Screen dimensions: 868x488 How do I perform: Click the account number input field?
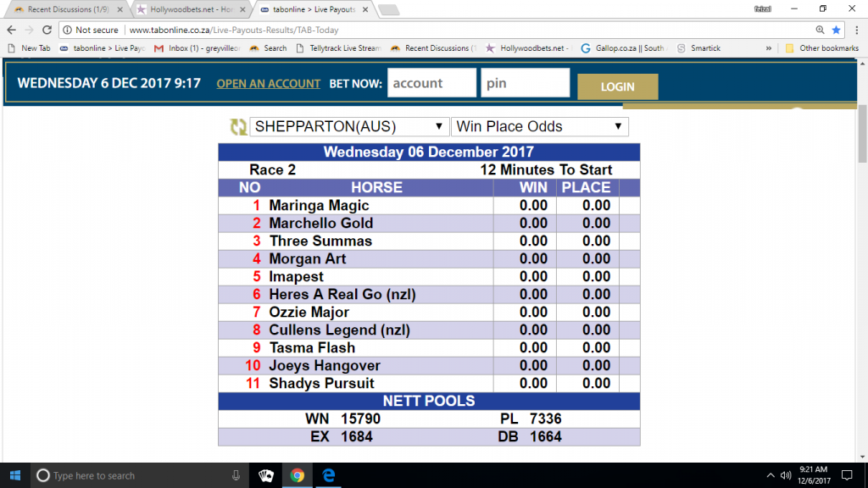431,83
